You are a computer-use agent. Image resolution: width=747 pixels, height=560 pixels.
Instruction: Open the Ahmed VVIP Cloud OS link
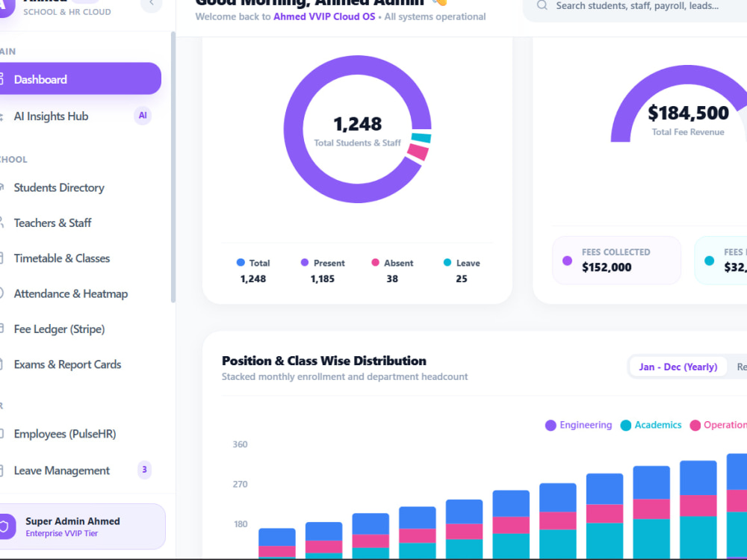pyautogui.click(x=324, y=16)
